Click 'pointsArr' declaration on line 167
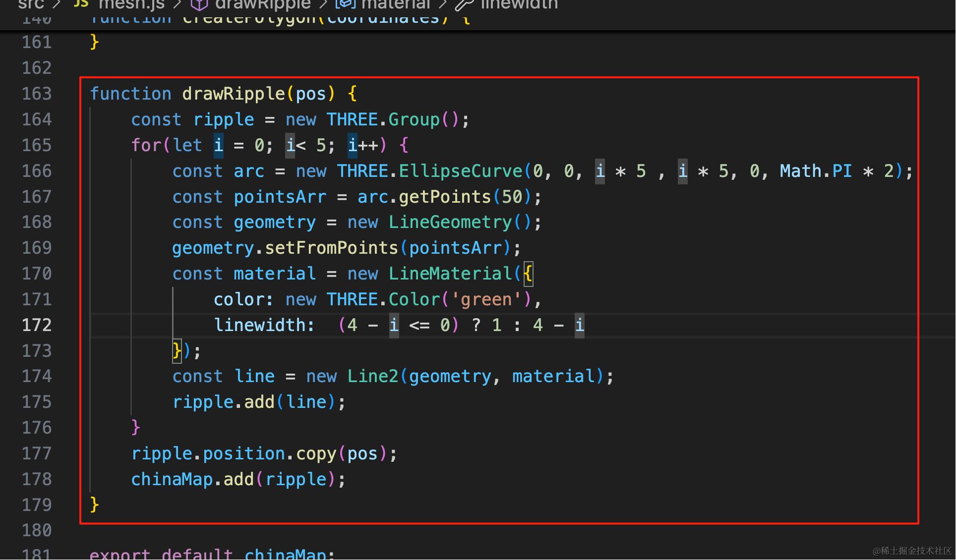Viewport: 956px width, 560px height. (x=280, y=197)
